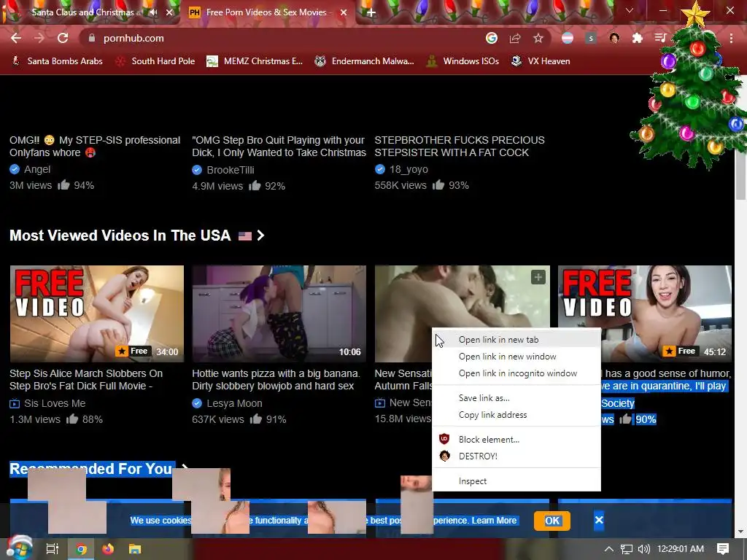
Task: Select Copy link address
Action: tap(516, 415)
